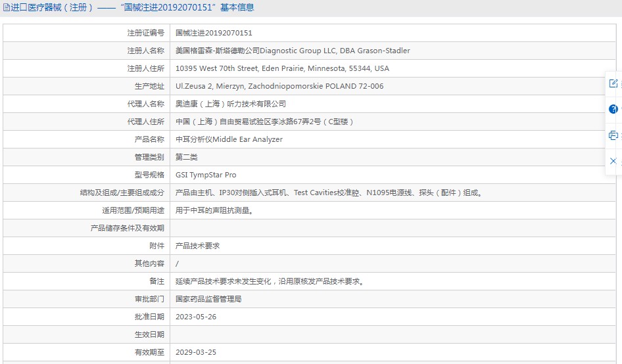The width and height of the screenshot is (622, 364).
Task: Click intended use 用于中耳的声阻抗测量。
Action: click(214, 210)
